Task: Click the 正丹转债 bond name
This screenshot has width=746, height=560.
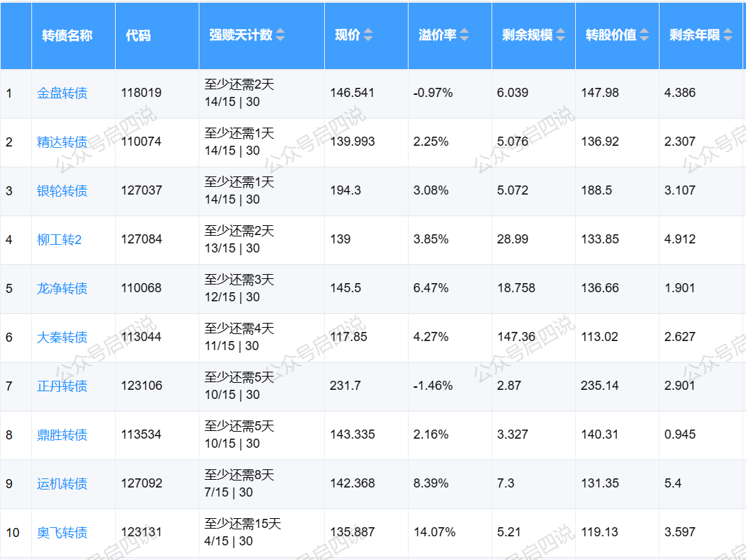Action: click(x=62, y=386)
